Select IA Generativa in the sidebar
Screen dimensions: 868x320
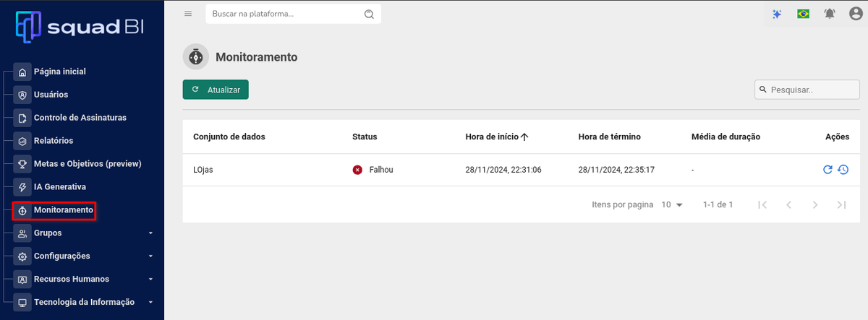pos(59,187)
